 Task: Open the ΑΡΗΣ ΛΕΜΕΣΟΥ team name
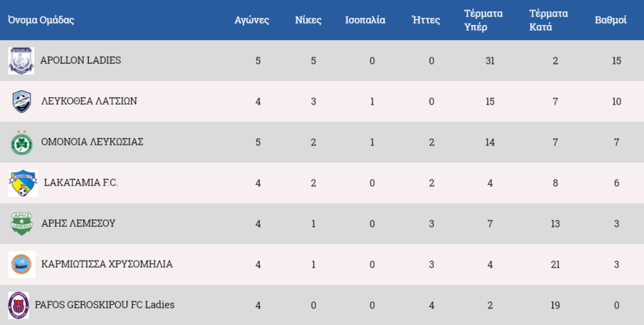(x=79, y=223)
